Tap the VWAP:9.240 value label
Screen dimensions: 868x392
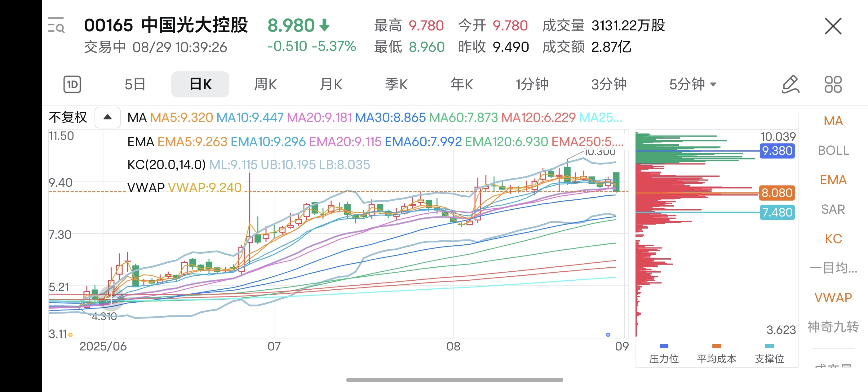(x=205, y=187)
